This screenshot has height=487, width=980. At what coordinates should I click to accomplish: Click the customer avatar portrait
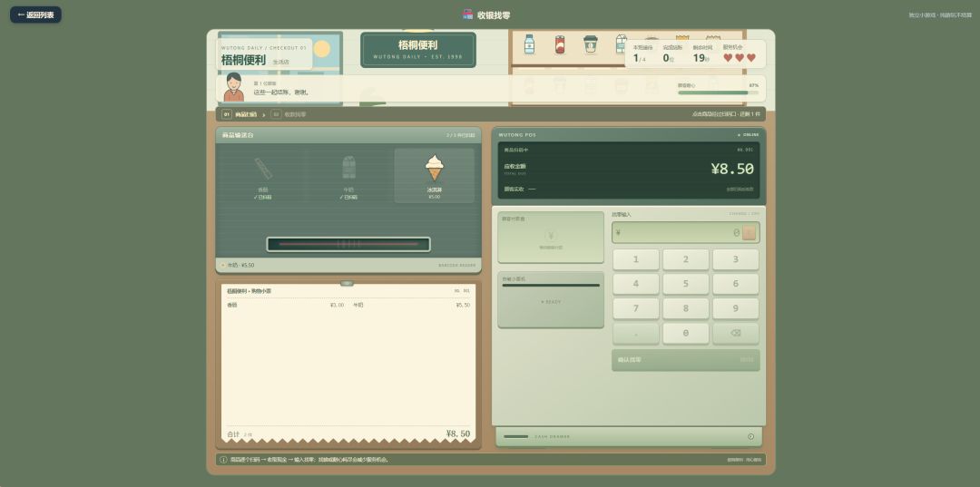coord(234,87)
